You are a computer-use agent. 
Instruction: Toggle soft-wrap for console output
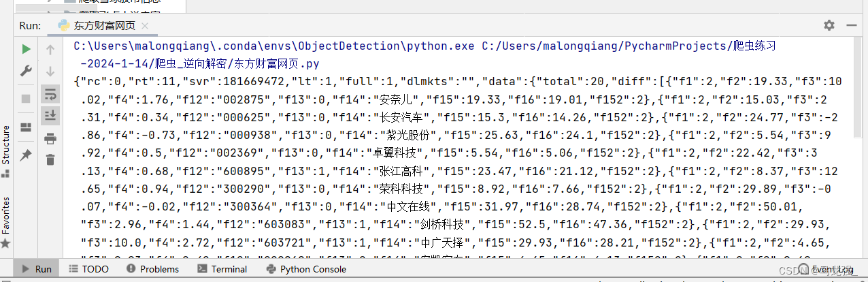(50, 93)
